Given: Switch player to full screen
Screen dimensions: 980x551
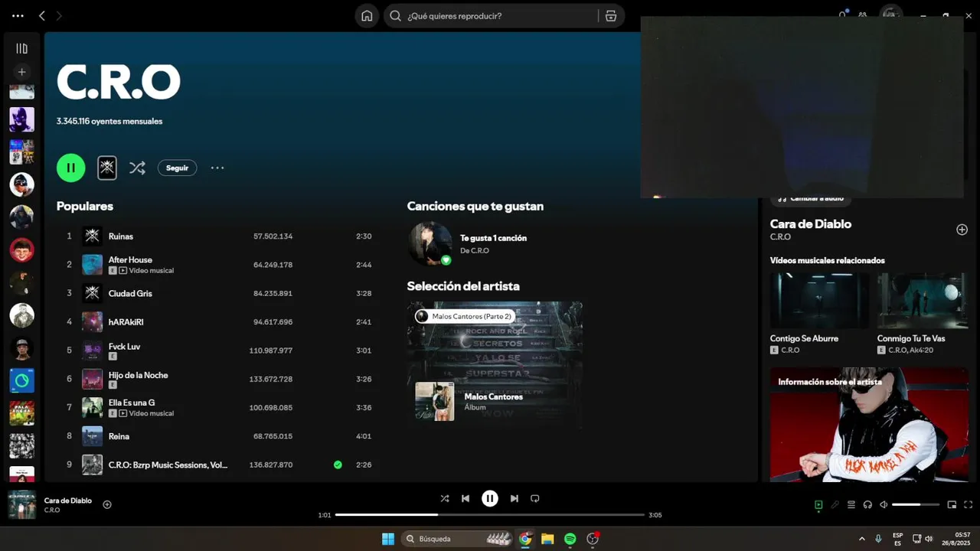Looking at the screenshot, I should pyautogui.click(x=969, y=504).
